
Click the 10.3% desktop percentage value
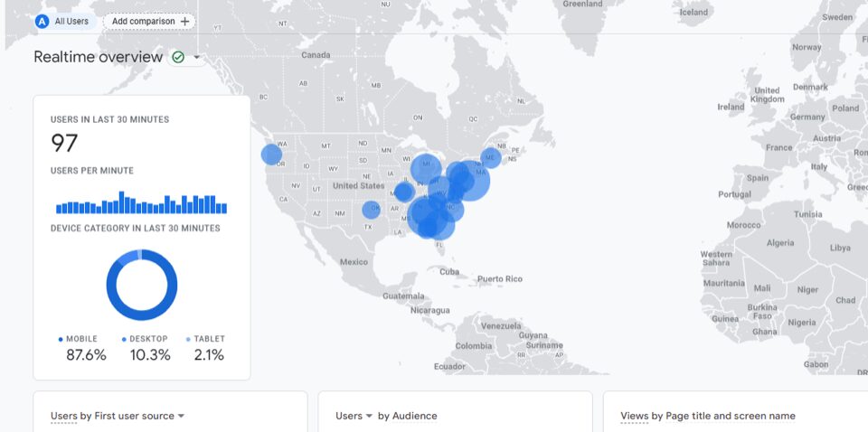click(150, 355)
